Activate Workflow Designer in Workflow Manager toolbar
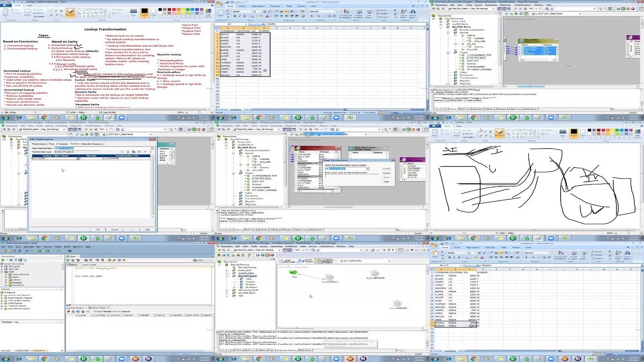Image resolution: width=644 pixels, height=362 pixels. point(324,261)
